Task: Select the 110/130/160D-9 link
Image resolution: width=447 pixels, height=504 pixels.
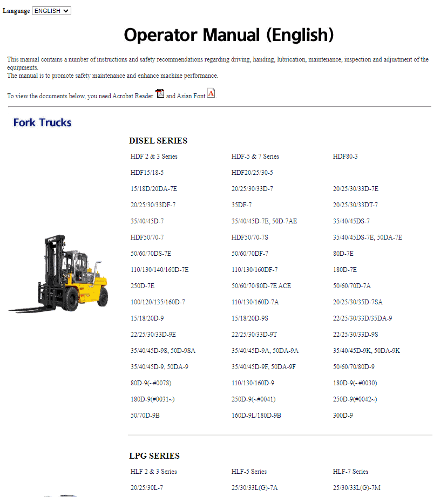Action: tap(253, 383)
